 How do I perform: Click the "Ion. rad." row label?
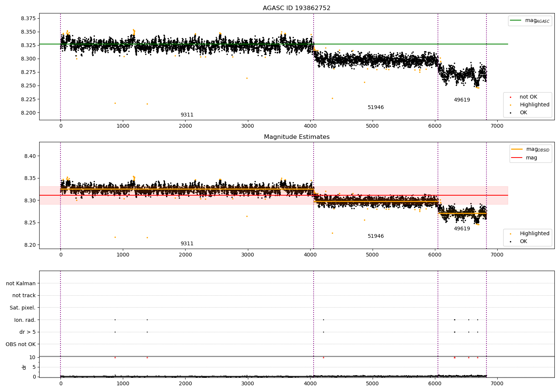25,320
